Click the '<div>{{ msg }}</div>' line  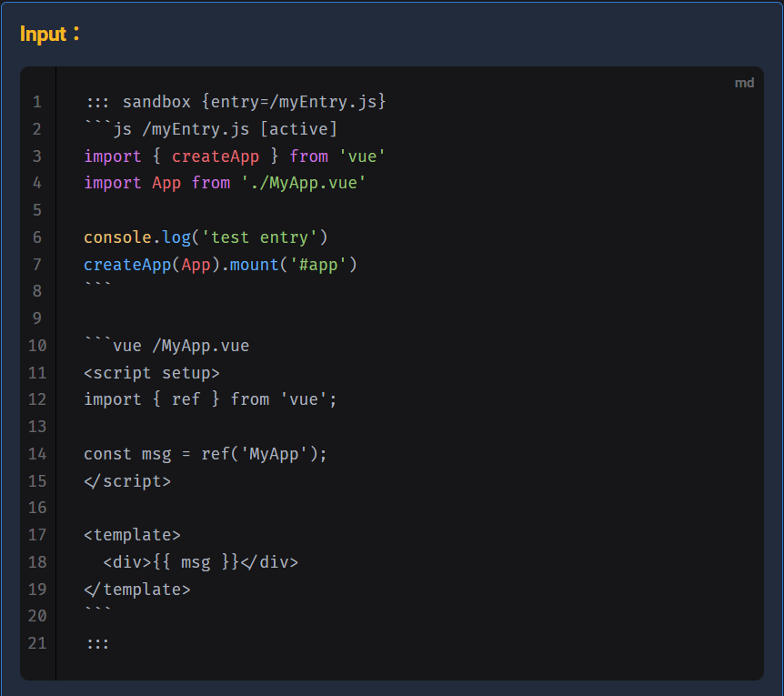(200, 562)
